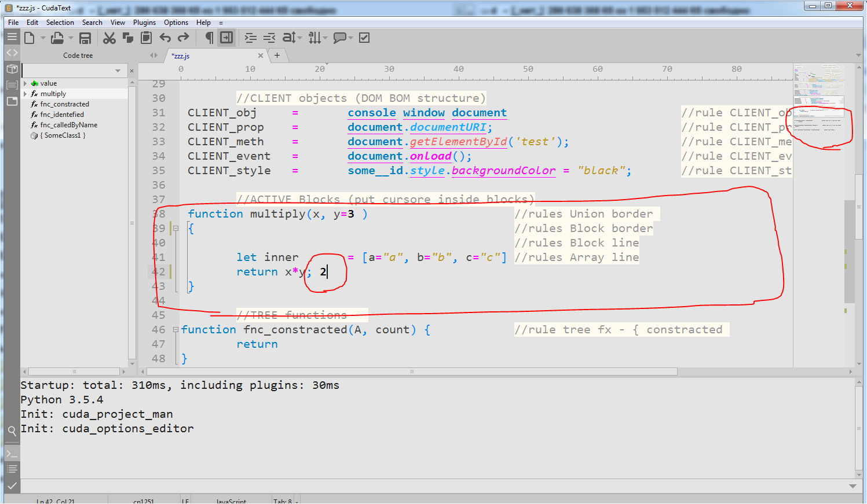Switch to the zzz.js tab

(182, 56)
